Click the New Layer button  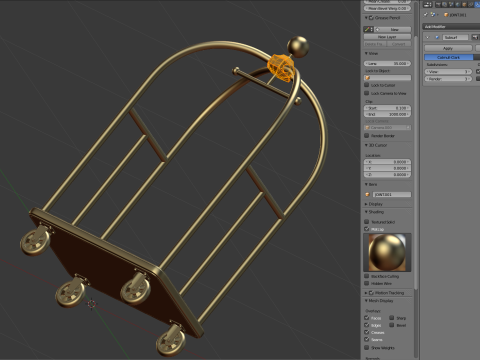(x=388, y=37)
